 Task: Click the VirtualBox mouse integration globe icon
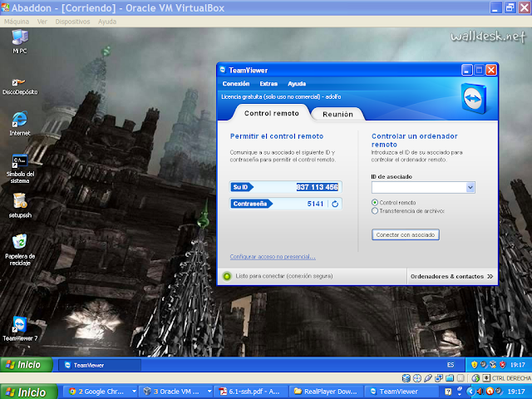475,378
